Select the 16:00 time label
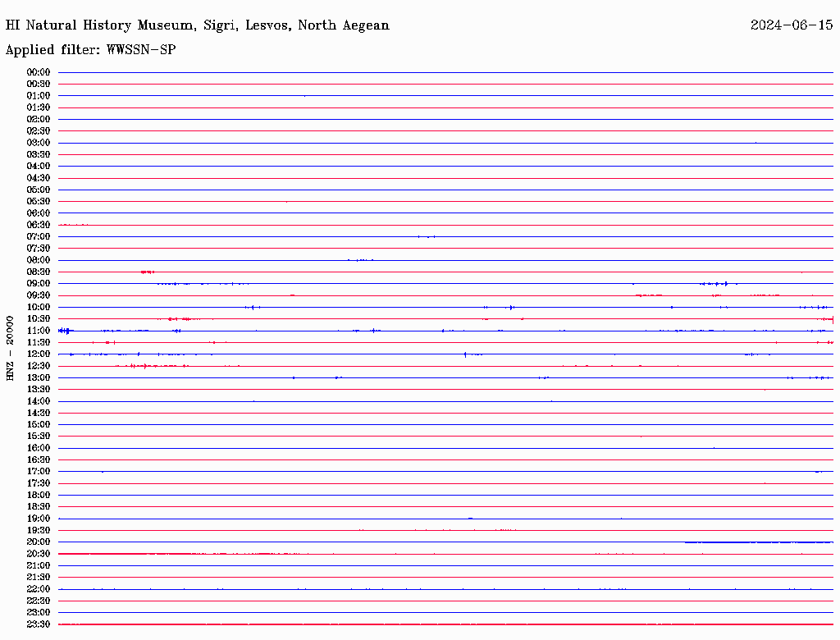840x640 pixels. point(39,448)
